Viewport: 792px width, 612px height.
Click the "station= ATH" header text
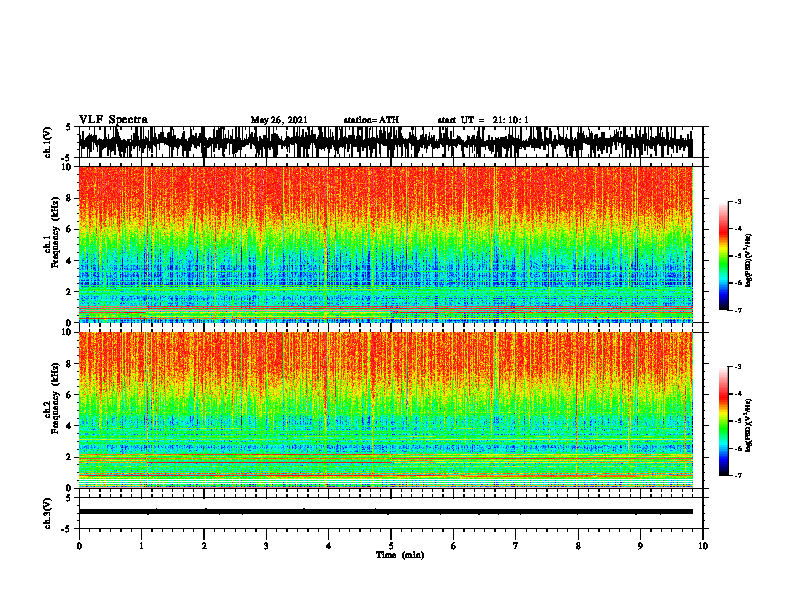click(x=371, y=120)
